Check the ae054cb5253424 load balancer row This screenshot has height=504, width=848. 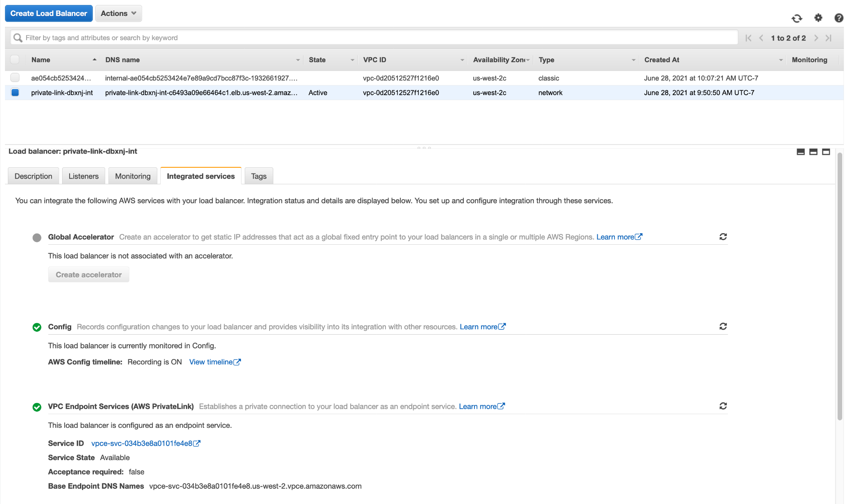tap(15, 78)
